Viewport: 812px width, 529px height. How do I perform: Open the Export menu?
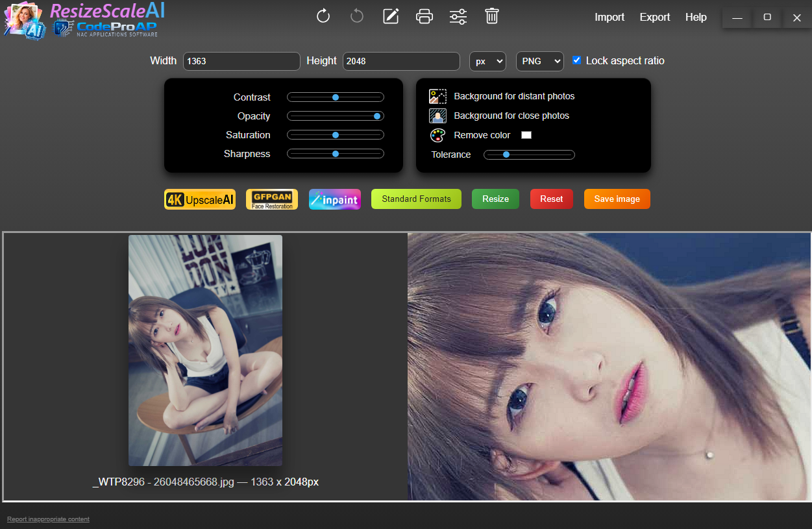point(654,18)
